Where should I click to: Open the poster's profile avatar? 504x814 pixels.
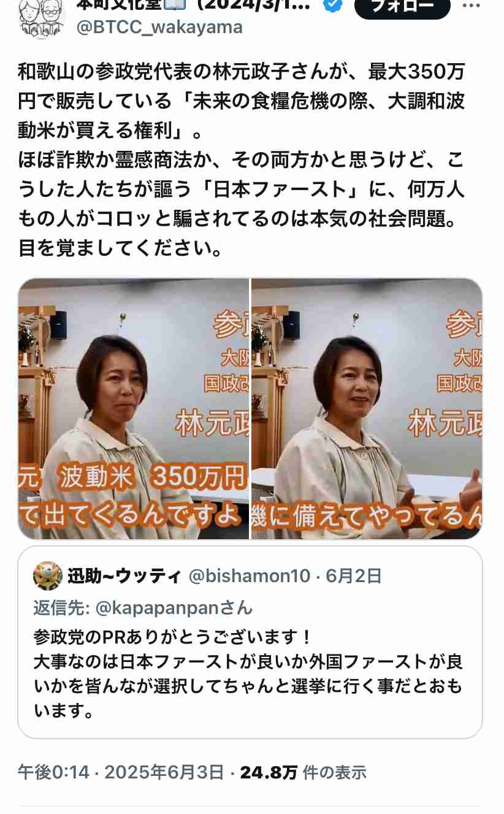[x=42, y=17]
